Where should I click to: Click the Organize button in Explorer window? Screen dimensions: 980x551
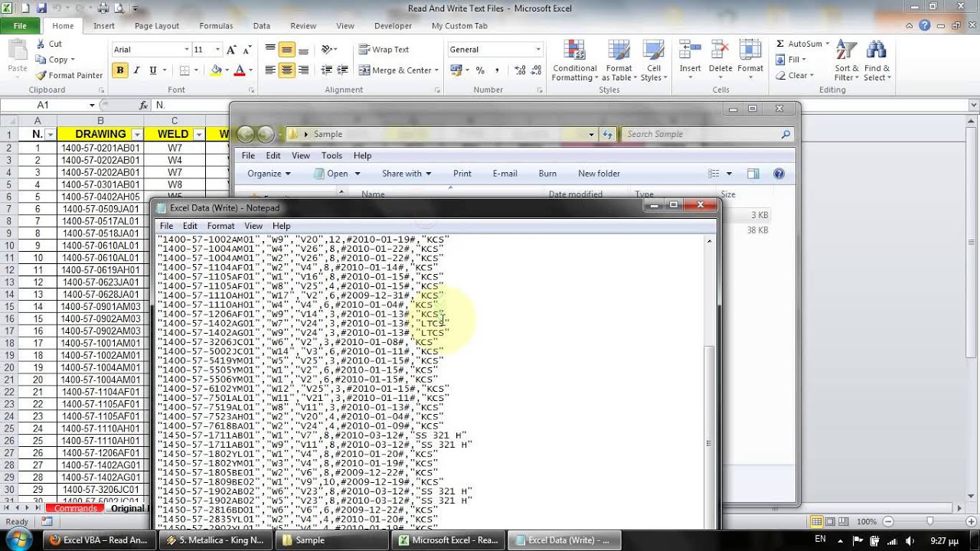(x=269, y=174)
